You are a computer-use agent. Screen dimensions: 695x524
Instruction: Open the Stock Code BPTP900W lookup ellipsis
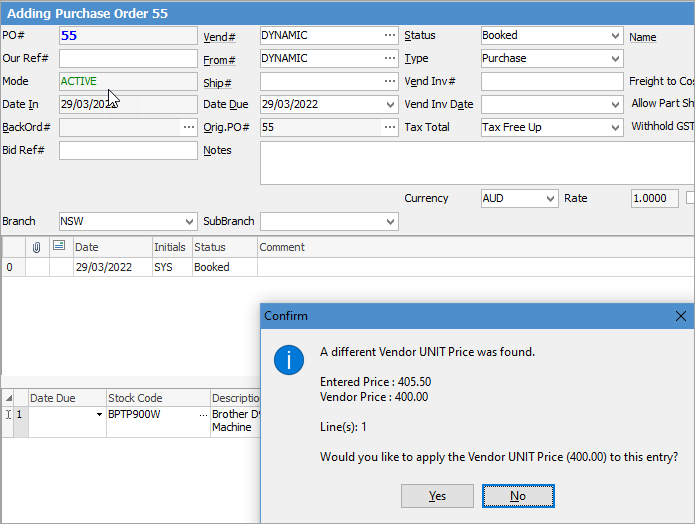[203, 414]
